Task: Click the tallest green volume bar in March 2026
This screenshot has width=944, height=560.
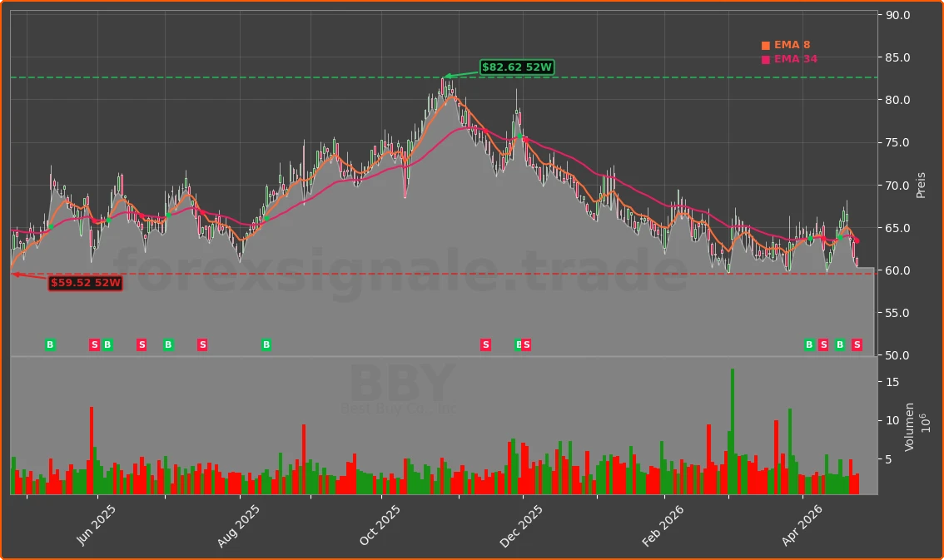Action: click(x=732, y=431)
